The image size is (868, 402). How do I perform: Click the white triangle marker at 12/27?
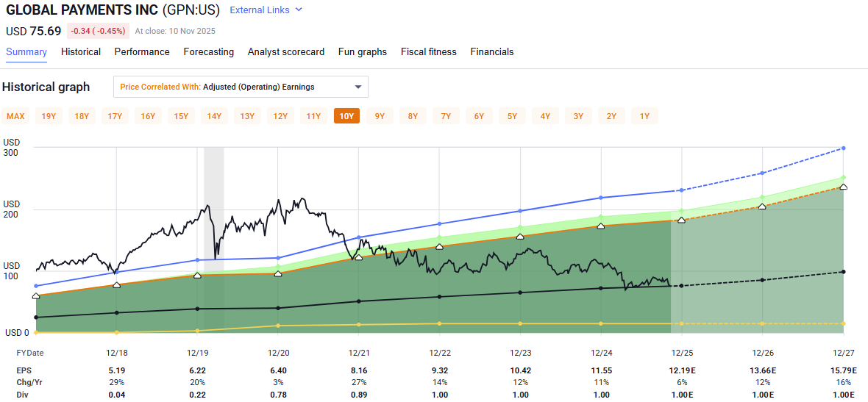(843, 187)
